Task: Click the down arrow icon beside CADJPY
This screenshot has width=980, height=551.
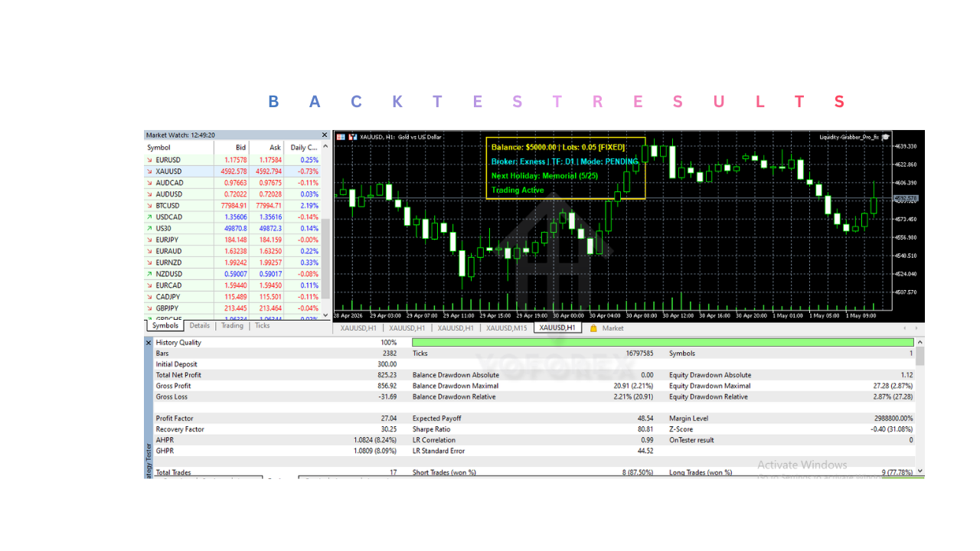Action: pos(149,297)
